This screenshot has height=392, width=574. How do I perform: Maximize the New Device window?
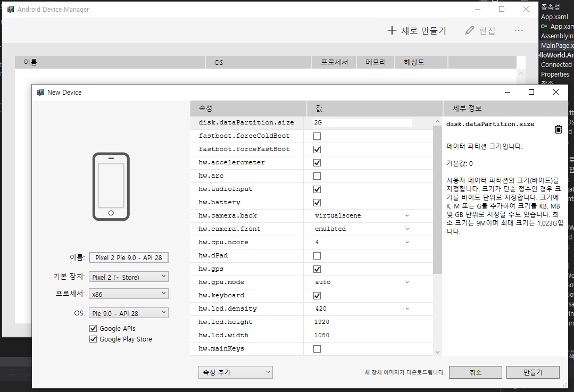531,92
